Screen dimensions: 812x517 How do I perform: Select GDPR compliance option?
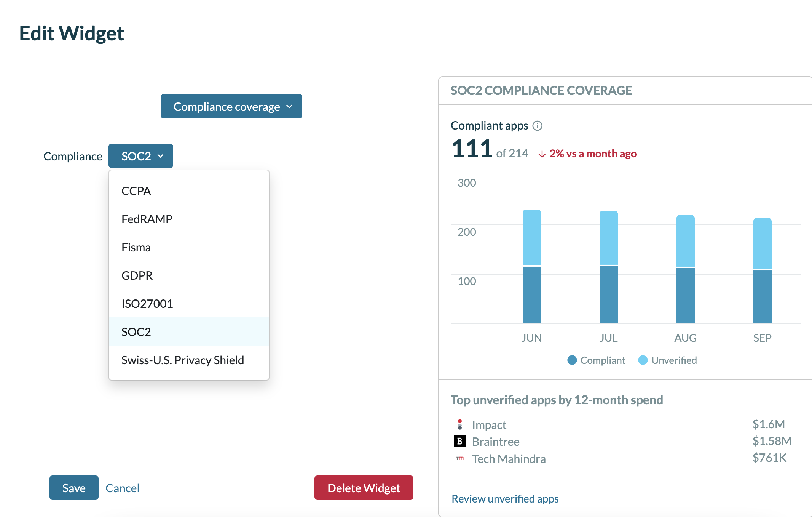[137, 275]
